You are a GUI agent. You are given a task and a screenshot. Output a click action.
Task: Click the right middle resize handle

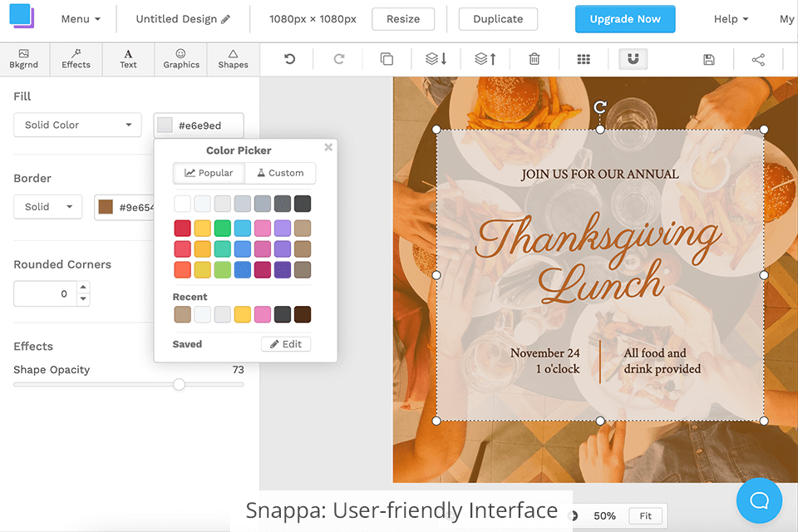pos(764,275)
